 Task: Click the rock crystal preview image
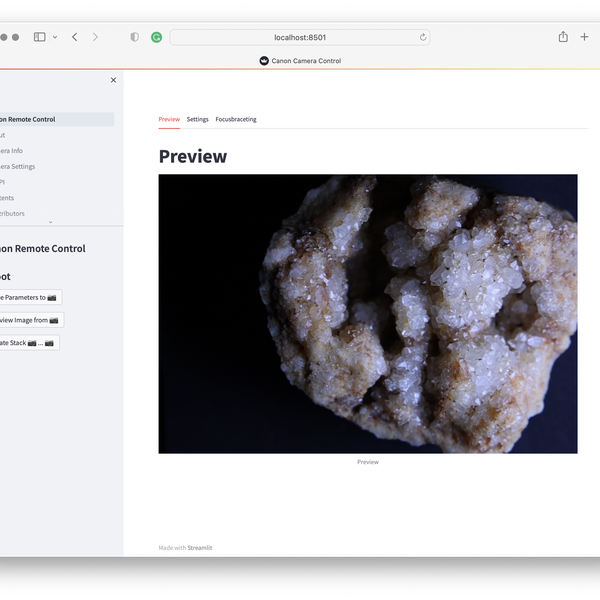tap(367, 313)
